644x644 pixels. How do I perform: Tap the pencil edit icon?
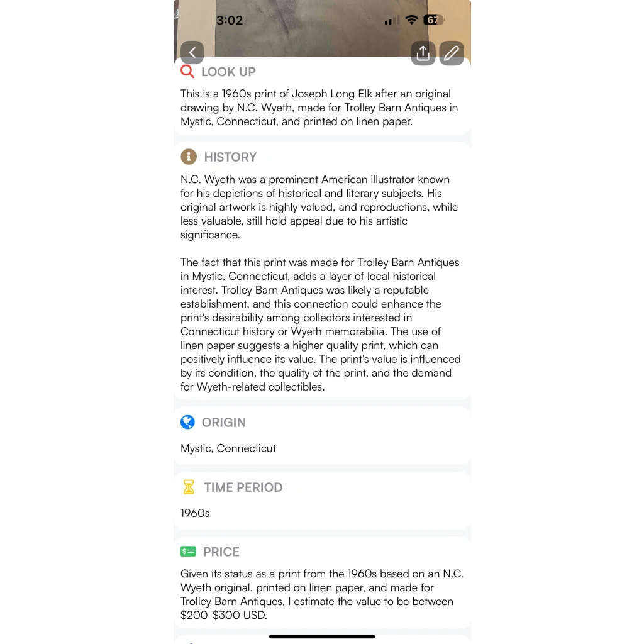[x=452, y=53]
